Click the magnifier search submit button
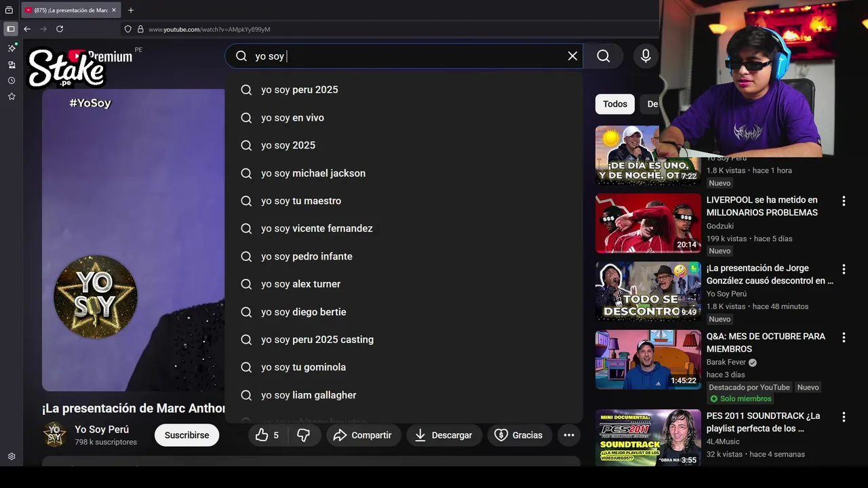The height and width of the screenshot is (488, 868). click(x=604, y=56)
